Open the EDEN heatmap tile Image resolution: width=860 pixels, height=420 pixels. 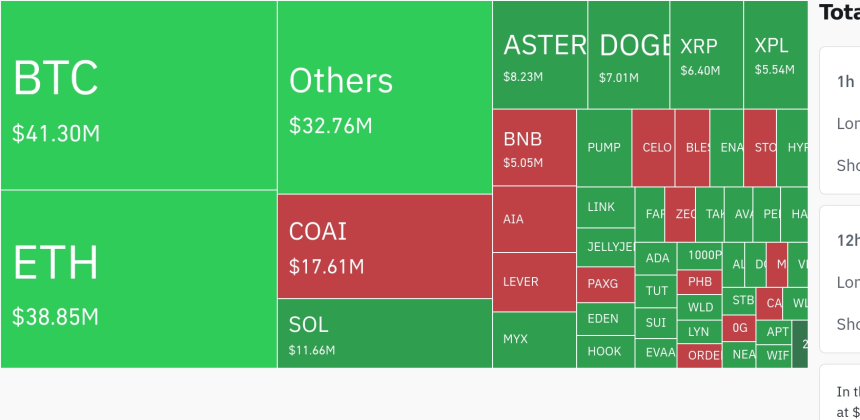tap(605, 319)
